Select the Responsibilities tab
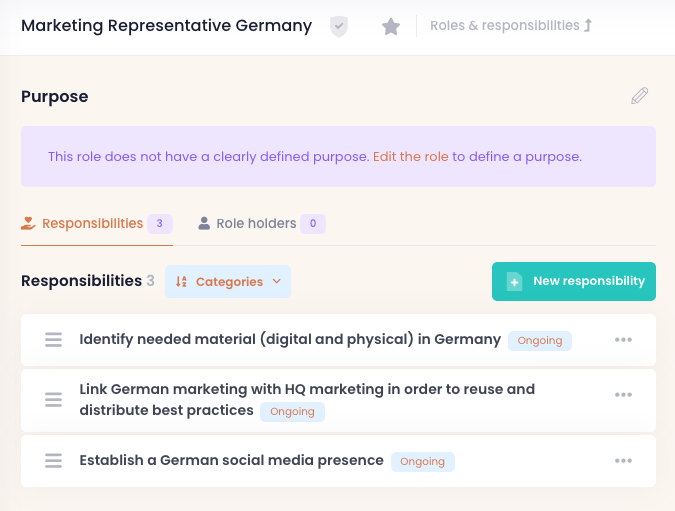The width and height of the screenshot is (675, 511). coord(92,224)
